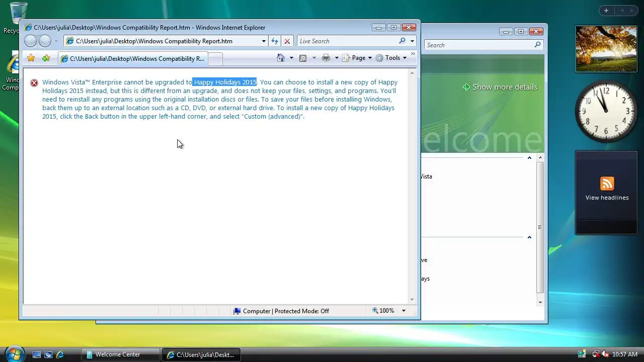
Task: Click the autumn tree Slide Show gadget
Action: coord(606,49)
